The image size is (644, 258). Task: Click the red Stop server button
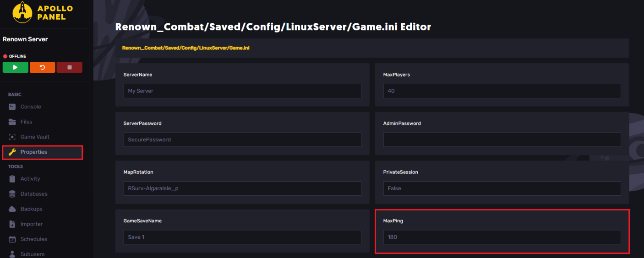click(x=69, y=67)
